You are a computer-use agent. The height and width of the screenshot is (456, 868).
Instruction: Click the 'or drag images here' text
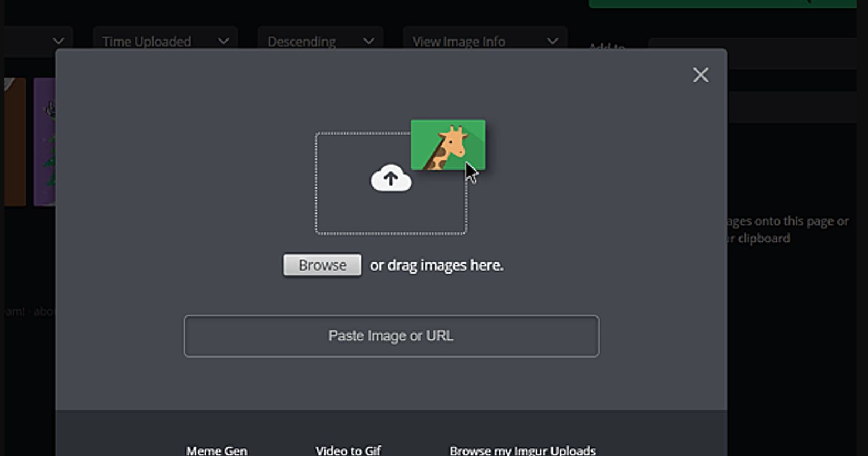[x=436, y=265]
